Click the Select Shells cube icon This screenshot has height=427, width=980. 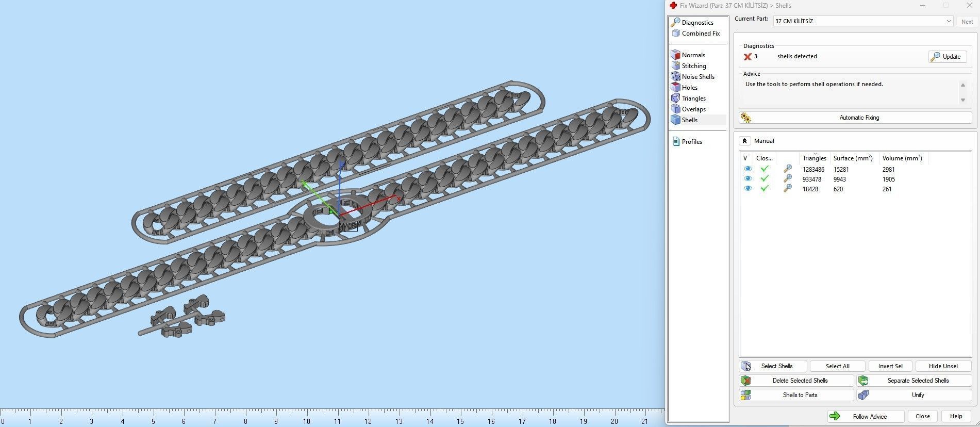tap(746, 366)
